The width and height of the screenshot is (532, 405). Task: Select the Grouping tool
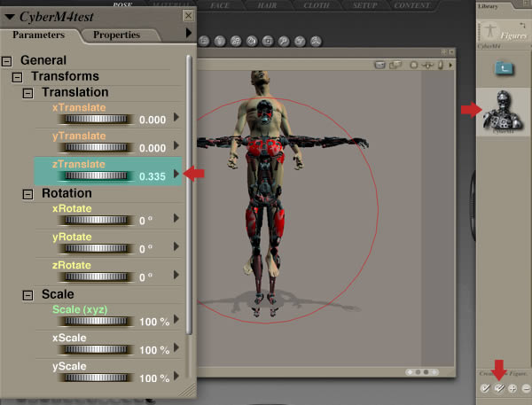(268, 41)
